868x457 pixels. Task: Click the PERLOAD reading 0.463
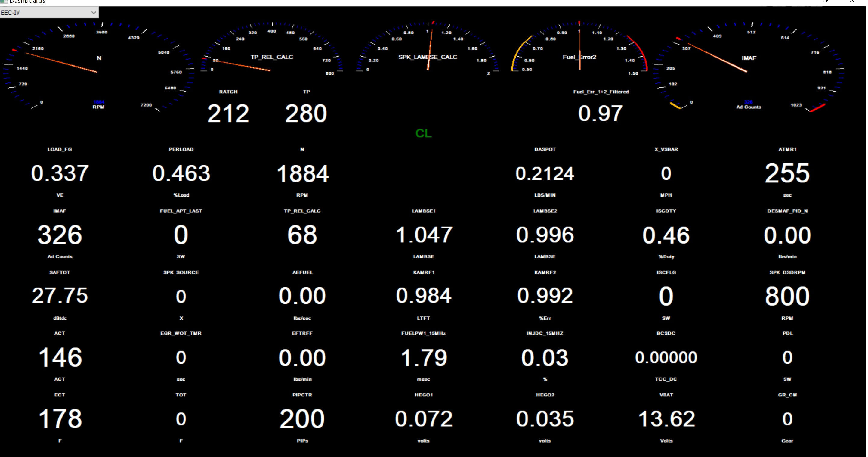[181, 173]
